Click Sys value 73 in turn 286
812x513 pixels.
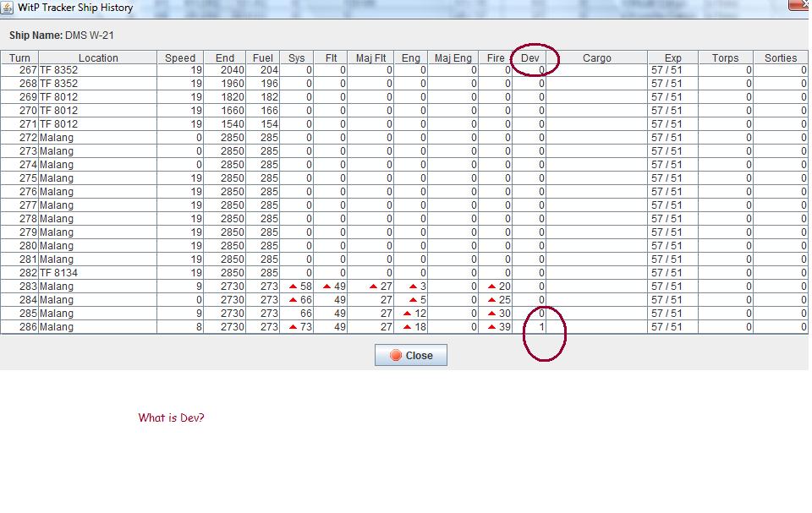click(x=296, y=326)
